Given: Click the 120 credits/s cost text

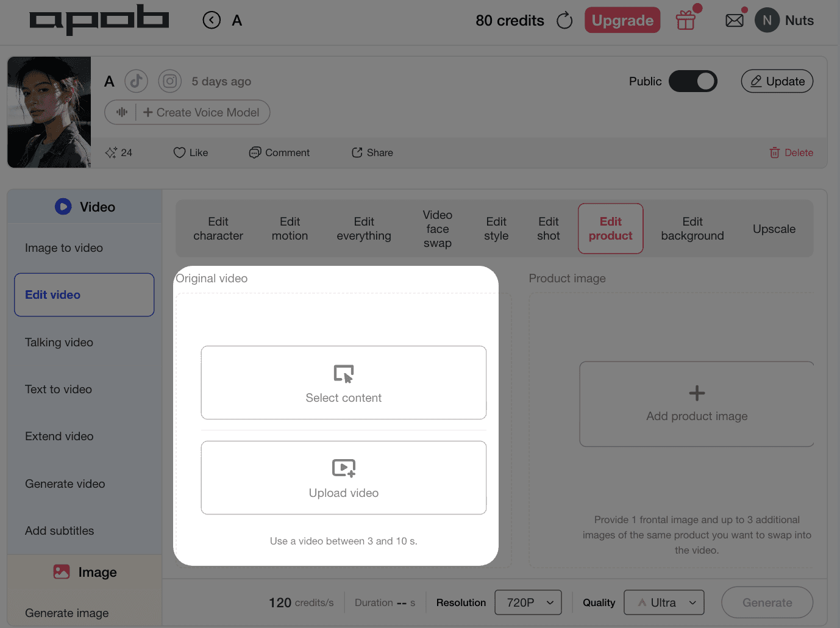Looking at the screenshot, I should [301, 602].
